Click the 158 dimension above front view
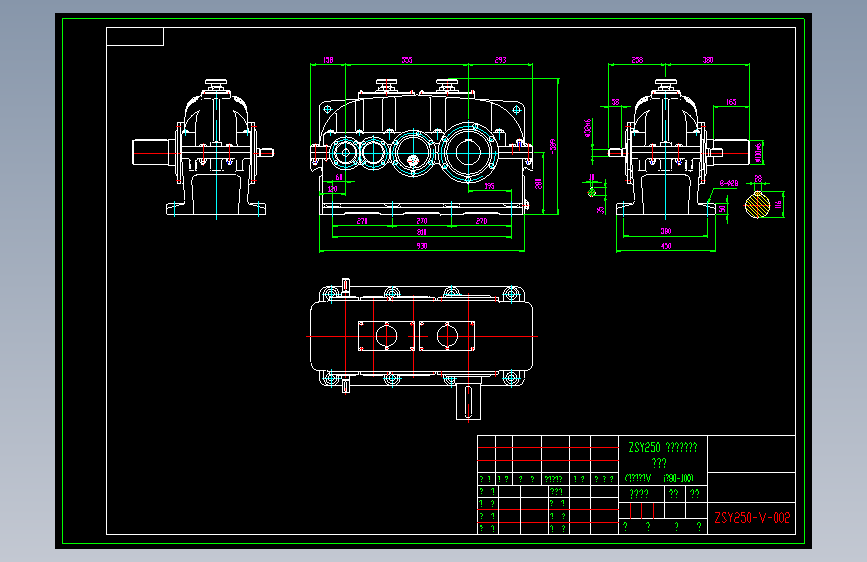 (x=328, y=60)
